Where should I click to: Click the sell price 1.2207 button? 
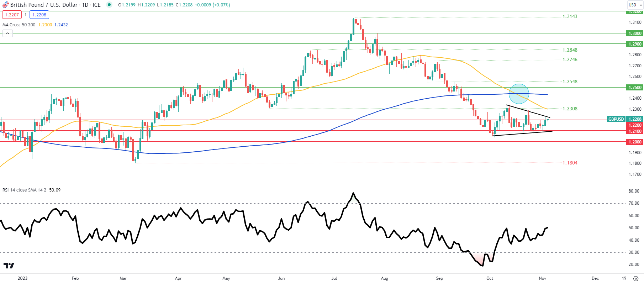(12, 15)
